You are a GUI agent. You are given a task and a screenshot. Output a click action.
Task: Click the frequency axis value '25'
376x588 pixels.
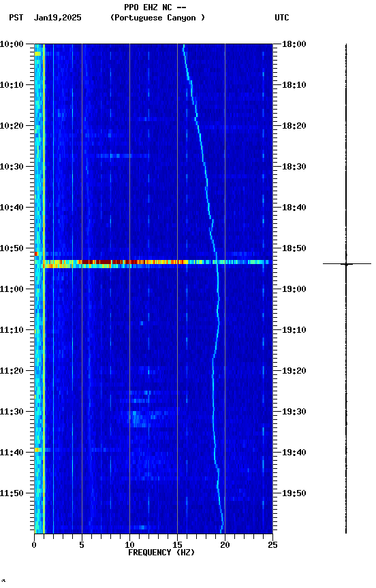(272, 545)
